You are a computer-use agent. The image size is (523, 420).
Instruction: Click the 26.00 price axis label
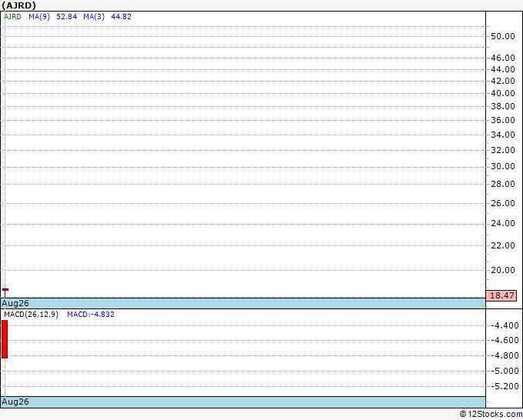point(503,203)
